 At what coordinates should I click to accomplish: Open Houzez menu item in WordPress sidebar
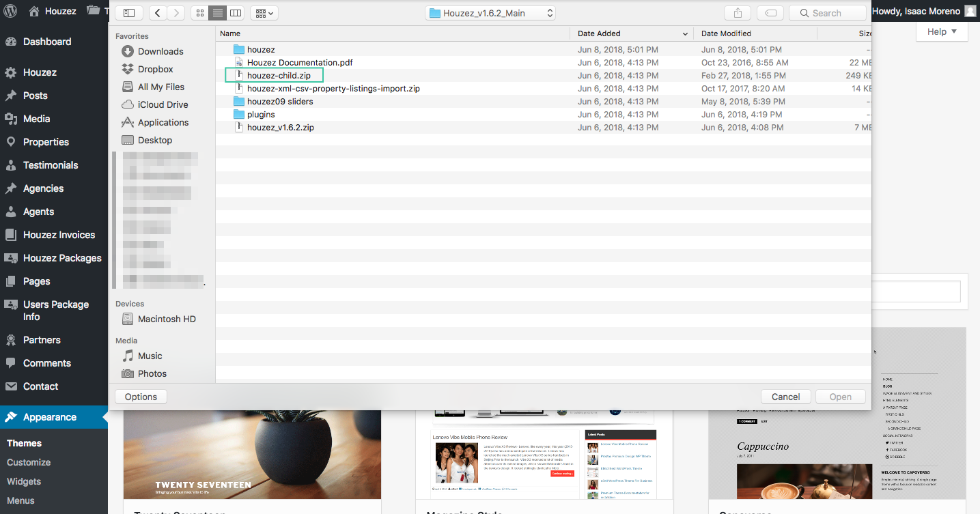54,72
